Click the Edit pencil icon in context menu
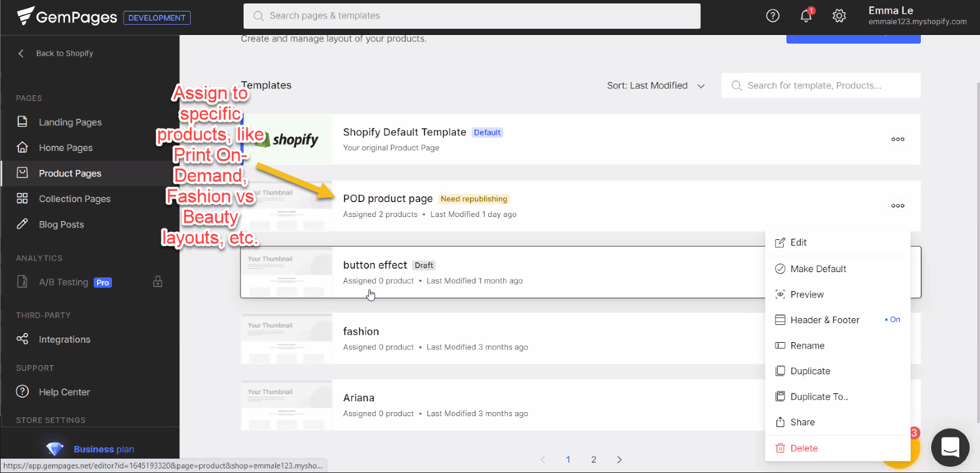 780,243
